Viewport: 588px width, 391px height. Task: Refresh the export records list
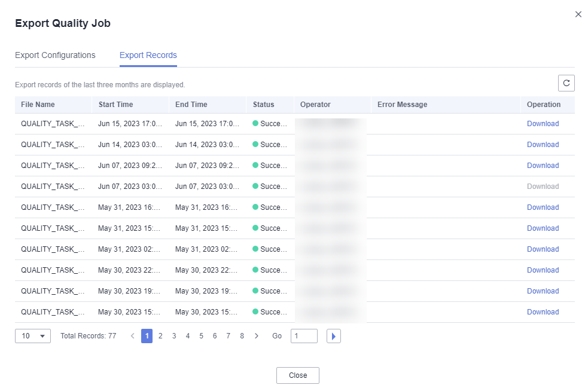click(x=566, y=83)
